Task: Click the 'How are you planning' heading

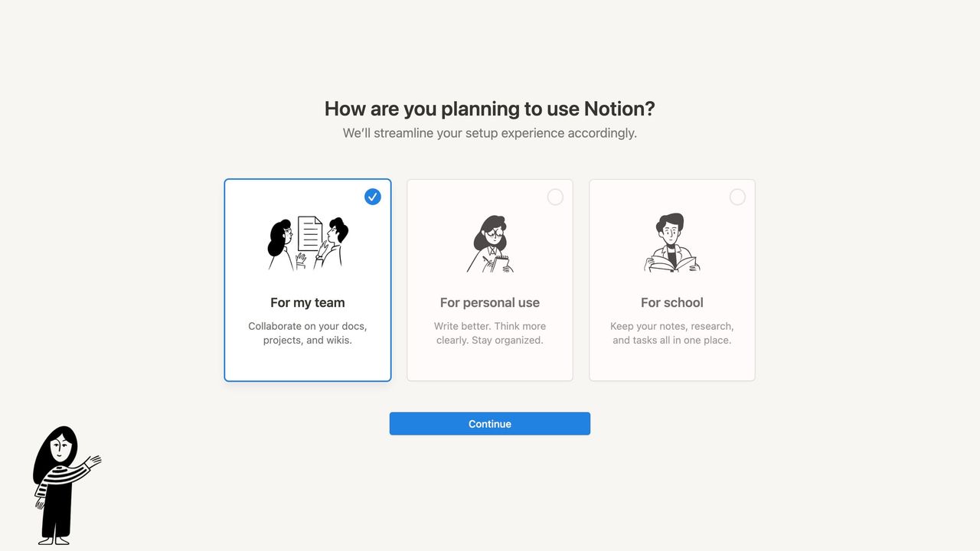Action: [489, 109]
